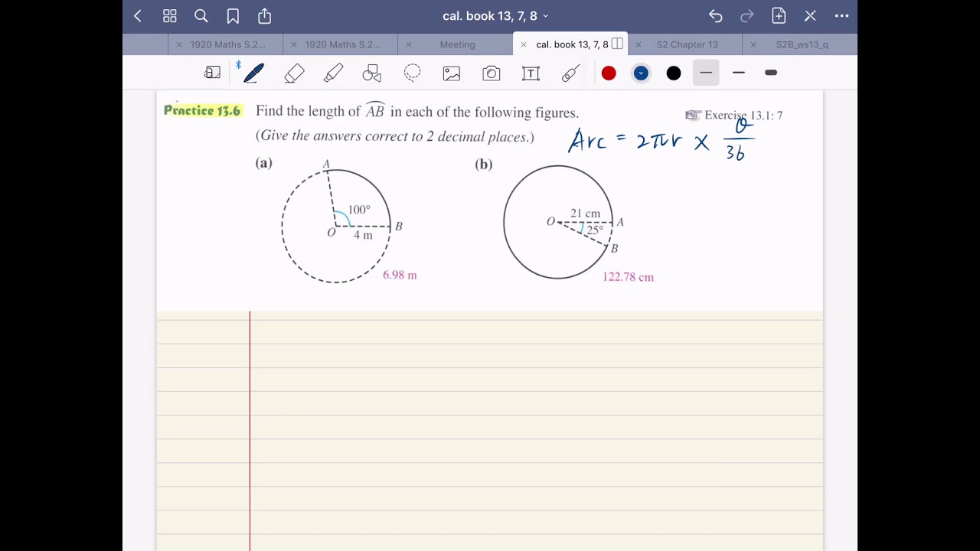Open document search
The image size is (980, 551).
coord(201,15)
